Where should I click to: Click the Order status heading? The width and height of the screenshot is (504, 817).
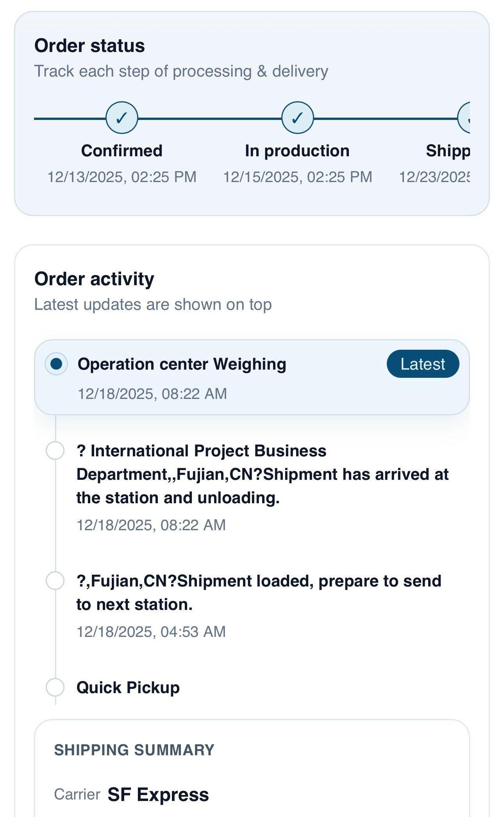89,46
